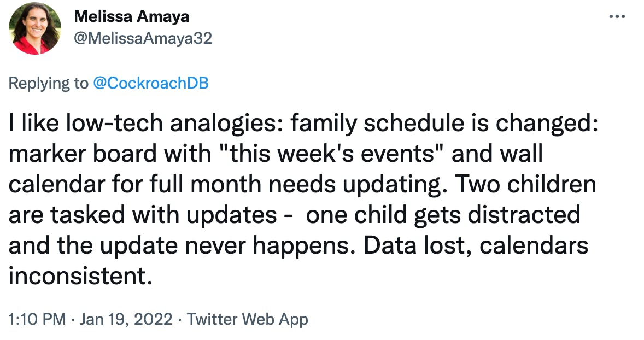The width and height of the screenshot is (644, 340).
Task: Click the words "one child gets distracted"
Action: click(x=442, y=215)
